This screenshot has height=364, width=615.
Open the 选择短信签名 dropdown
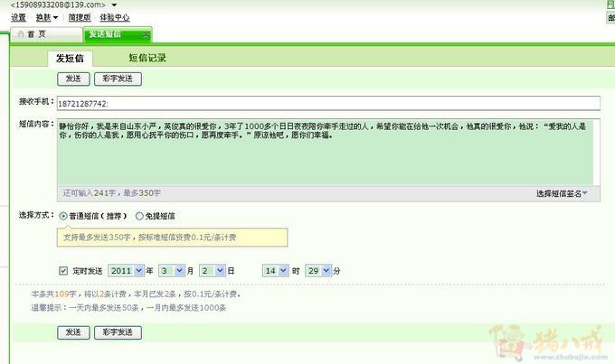[x=562, y=193]
